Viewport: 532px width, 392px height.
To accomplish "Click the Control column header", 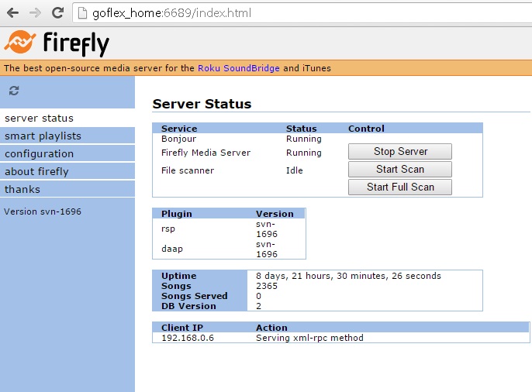I will click(366, 129).
